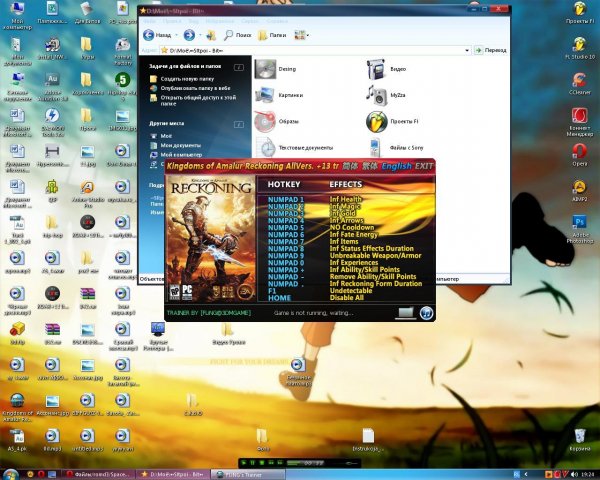Image resolution: width=600 pixels, height=480 pixels.
Task: Switch to the Explorer D:\ taskbar button
Action: [173, 474]
